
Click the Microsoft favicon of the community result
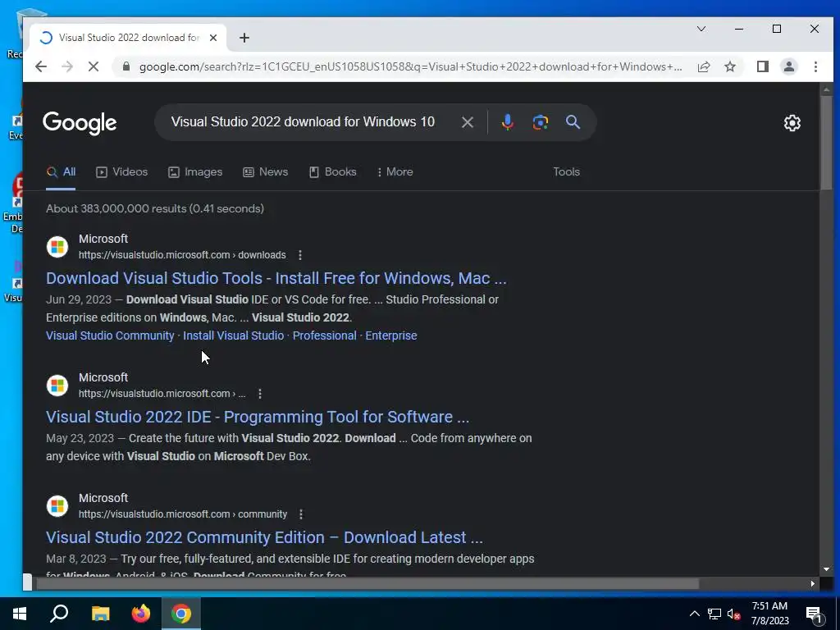click(x=57, y=506)
